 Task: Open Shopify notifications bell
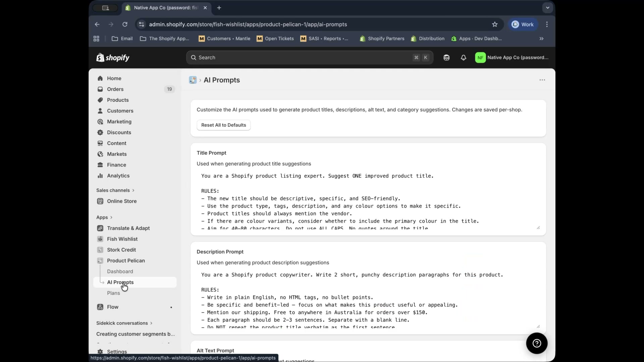463,57
